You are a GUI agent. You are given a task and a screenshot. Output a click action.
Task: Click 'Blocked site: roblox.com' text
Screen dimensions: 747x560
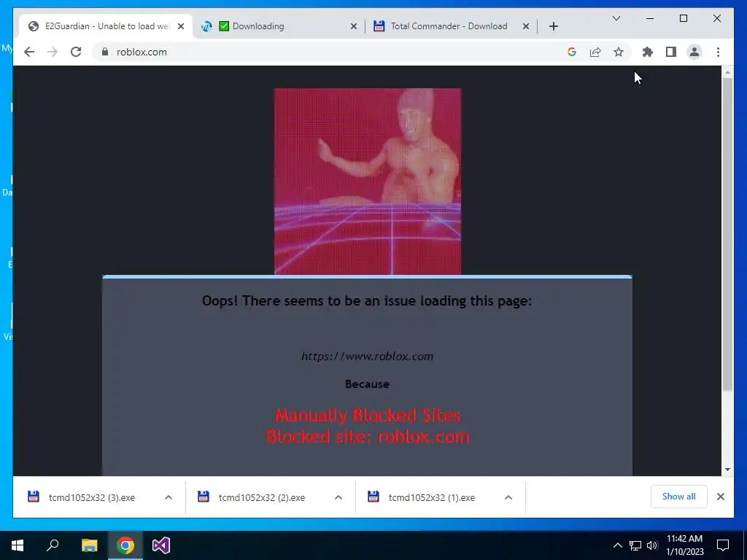368,437
